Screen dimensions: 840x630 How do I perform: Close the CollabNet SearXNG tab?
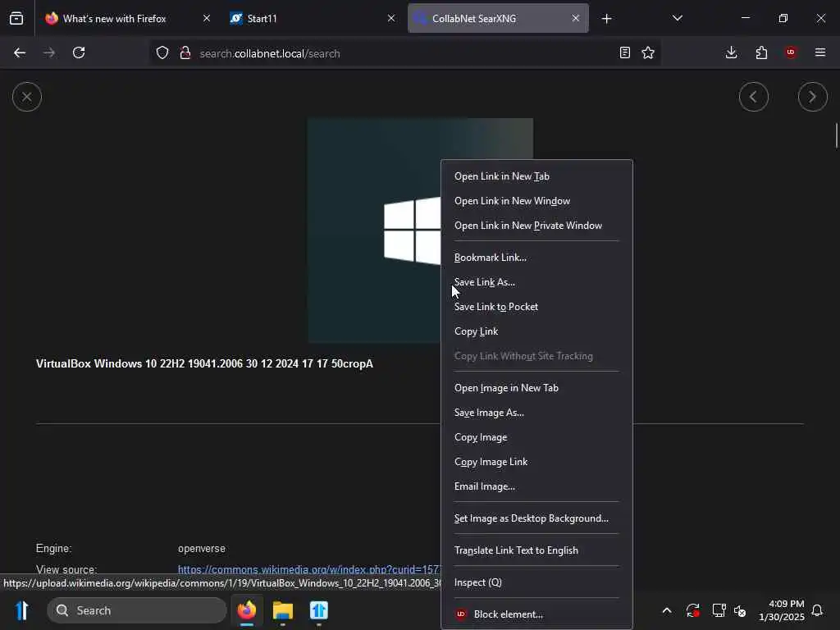(x=575, y=18)
